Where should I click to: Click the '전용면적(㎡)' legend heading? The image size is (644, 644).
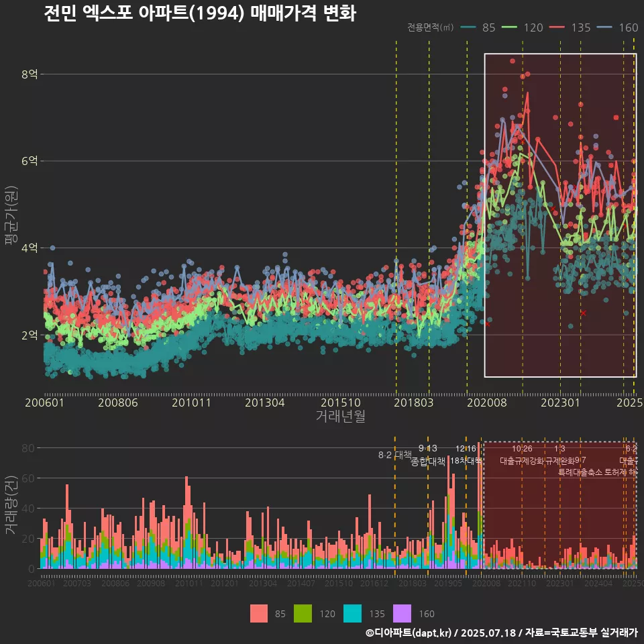[431, 28]
